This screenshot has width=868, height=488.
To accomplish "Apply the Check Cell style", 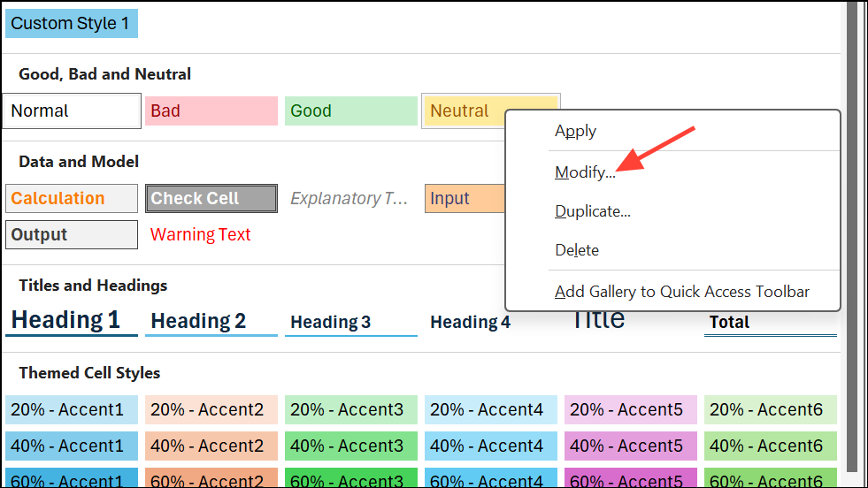I will point(211,199).
